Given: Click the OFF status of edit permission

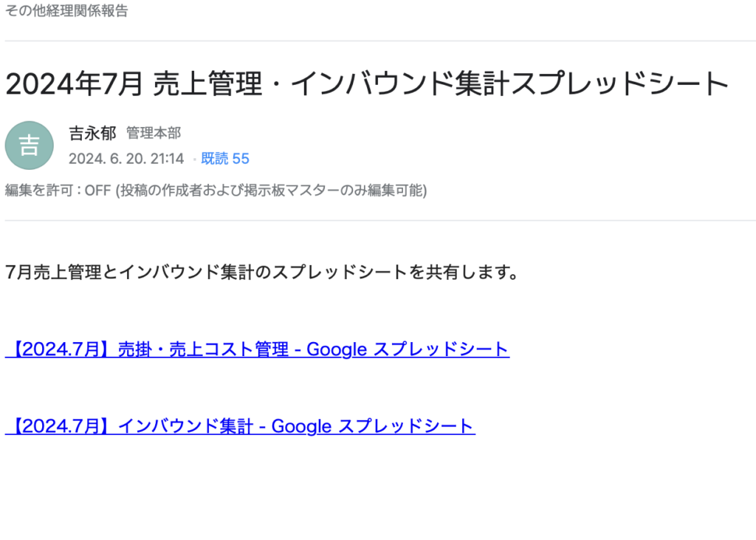Looking at the screenshot, I should point(97,191).
